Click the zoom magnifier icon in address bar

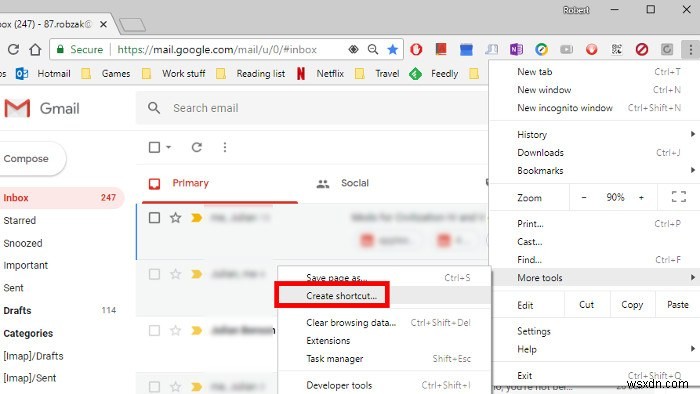point(373,49)
